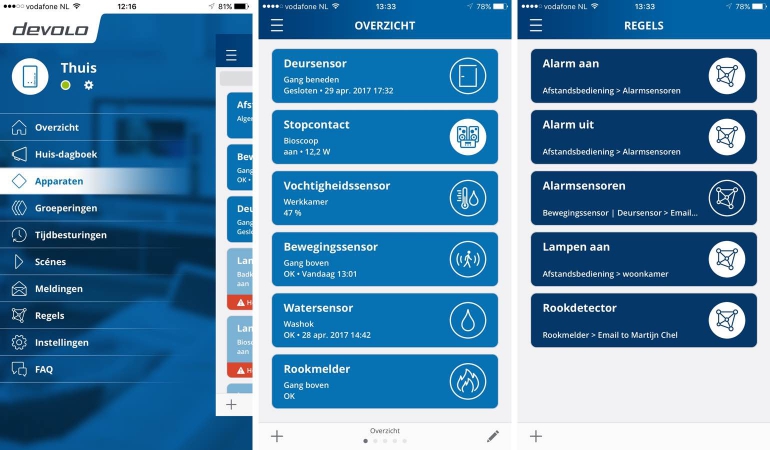Open hamburger menu on Overzicht screen
Image resolution: width=770 pixels, height=450 pixels.
[x=277, y=25]
